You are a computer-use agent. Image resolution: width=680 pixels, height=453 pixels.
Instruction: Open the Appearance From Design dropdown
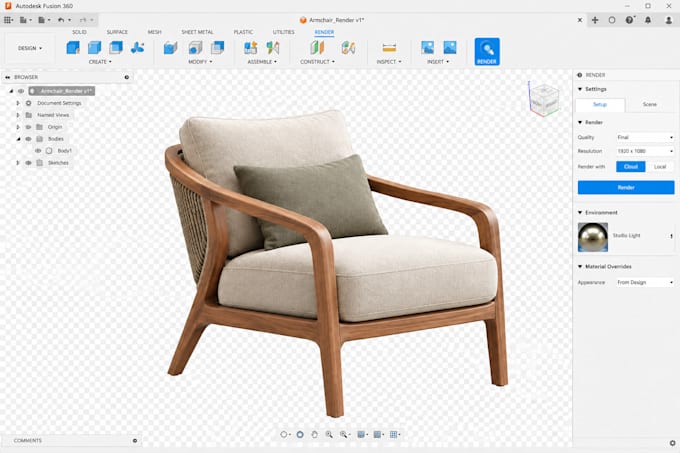tap(645, 282)
